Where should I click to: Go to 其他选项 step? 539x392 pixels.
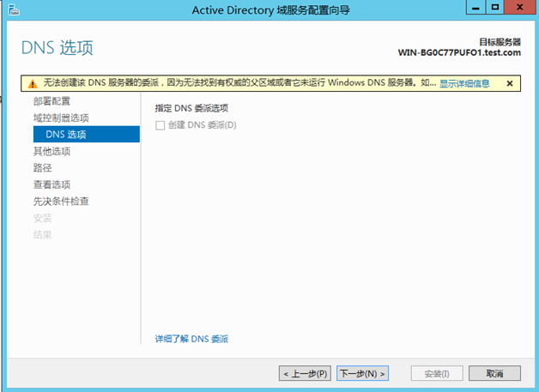click(51, 151)
